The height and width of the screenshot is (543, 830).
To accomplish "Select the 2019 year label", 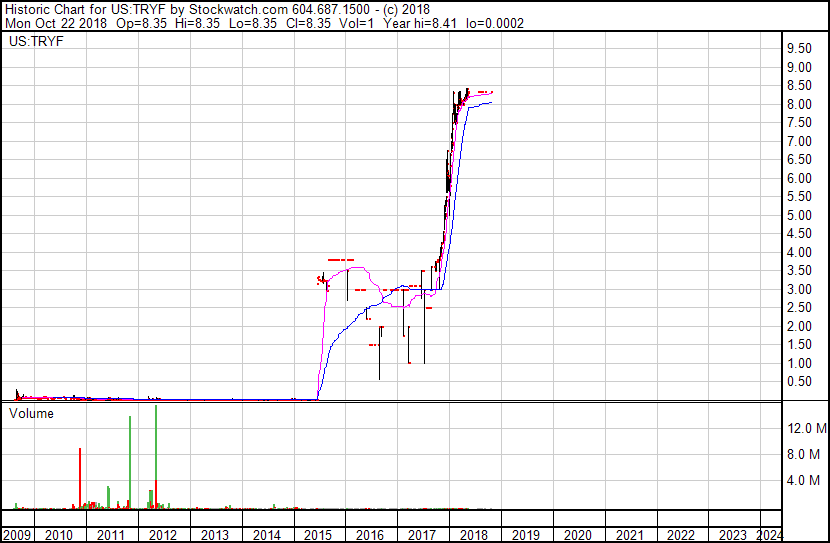I will tap(526, 535).
